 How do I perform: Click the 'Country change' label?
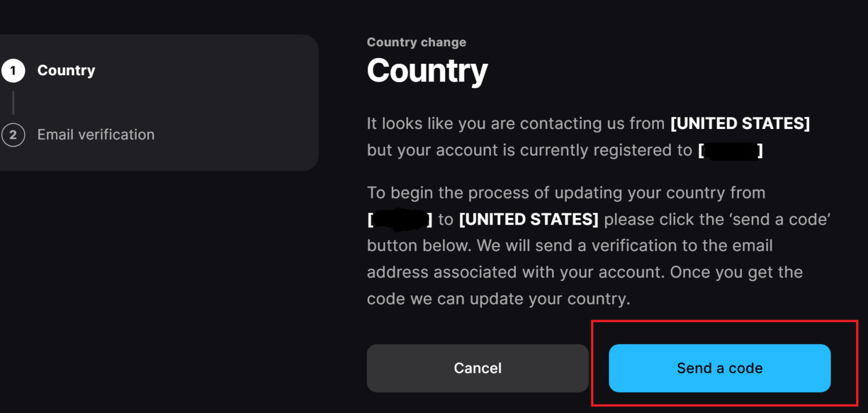click(x=416, y=42)
